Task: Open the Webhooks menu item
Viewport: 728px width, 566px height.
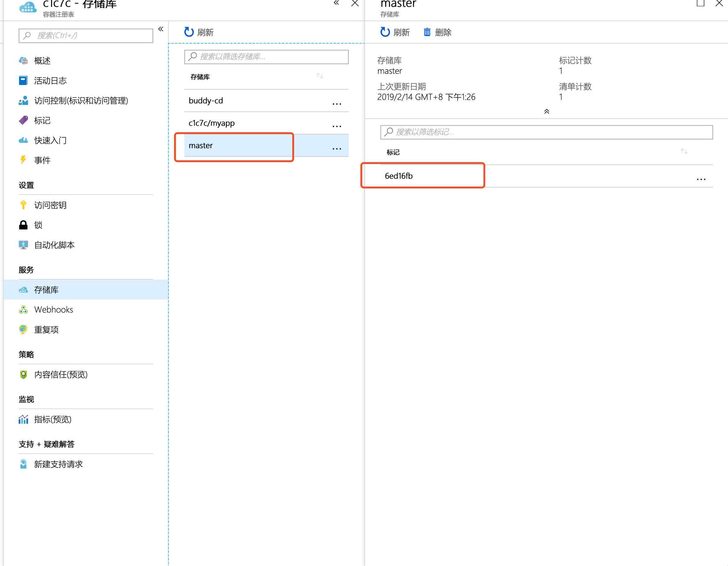Action: [x=53, y=310]
